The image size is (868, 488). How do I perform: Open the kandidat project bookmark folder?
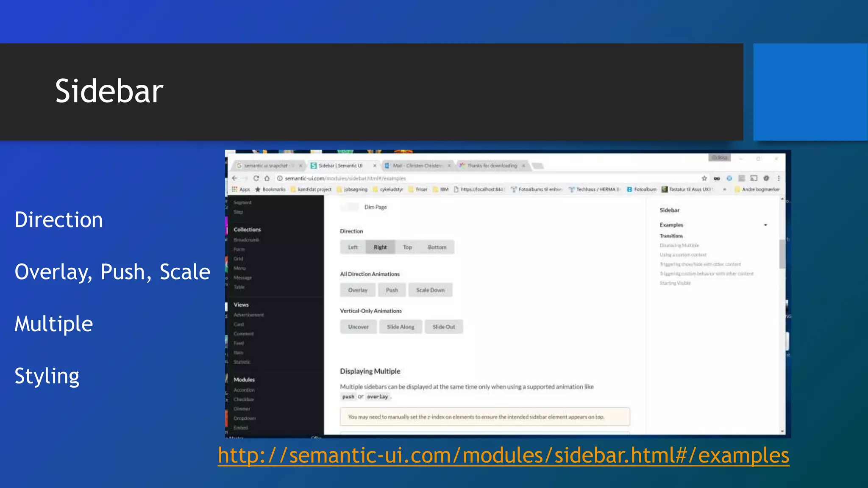tap(311, 189)
